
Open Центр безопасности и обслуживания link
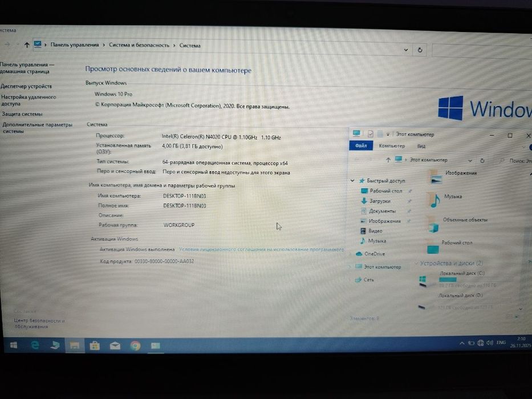click(39, 323)
